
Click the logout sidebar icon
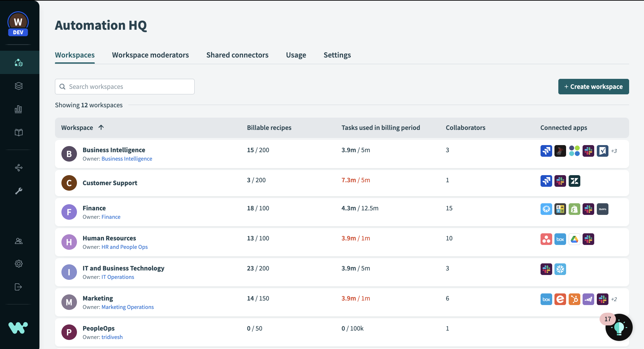coord(19,287)
